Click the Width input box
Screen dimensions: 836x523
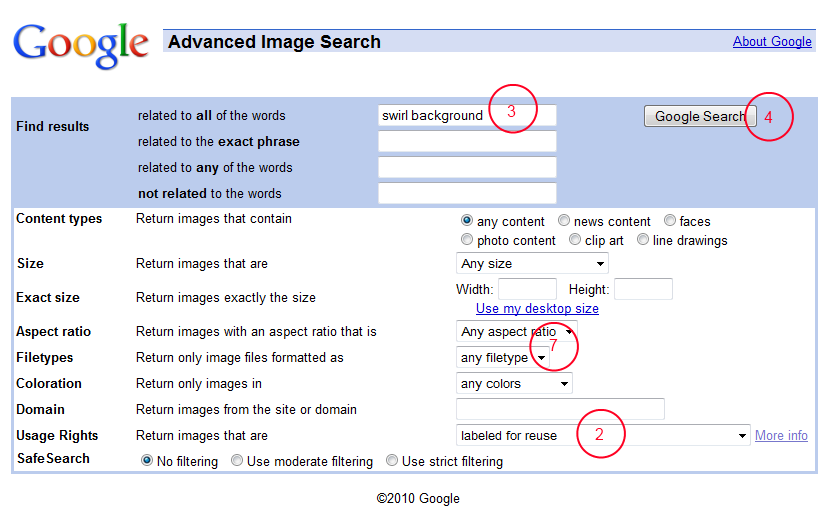pos(527,289)
